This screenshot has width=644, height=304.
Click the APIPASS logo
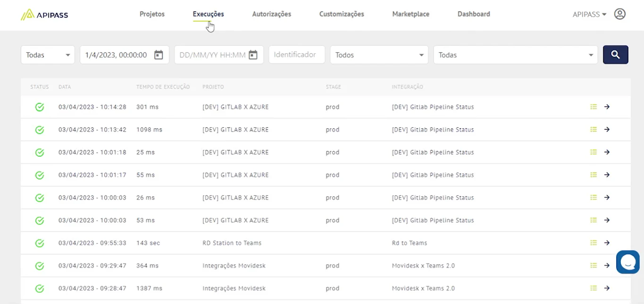pyautogui.click(x=44, y=14)
